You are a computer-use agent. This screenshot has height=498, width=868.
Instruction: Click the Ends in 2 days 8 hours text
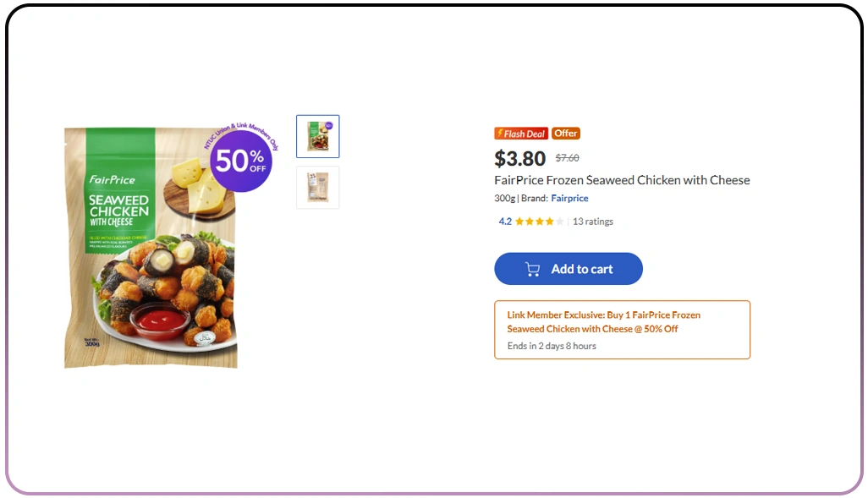[x=552, y=346]
